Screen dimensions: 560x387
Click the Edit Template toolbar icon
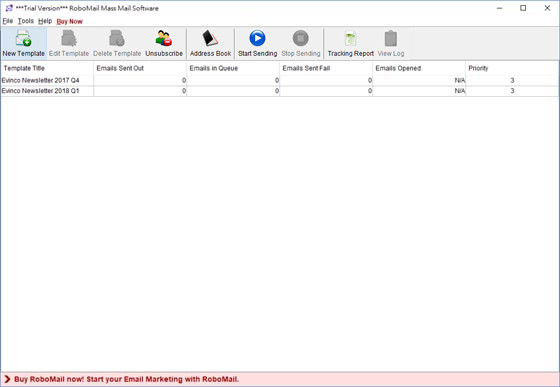point(69,39)
